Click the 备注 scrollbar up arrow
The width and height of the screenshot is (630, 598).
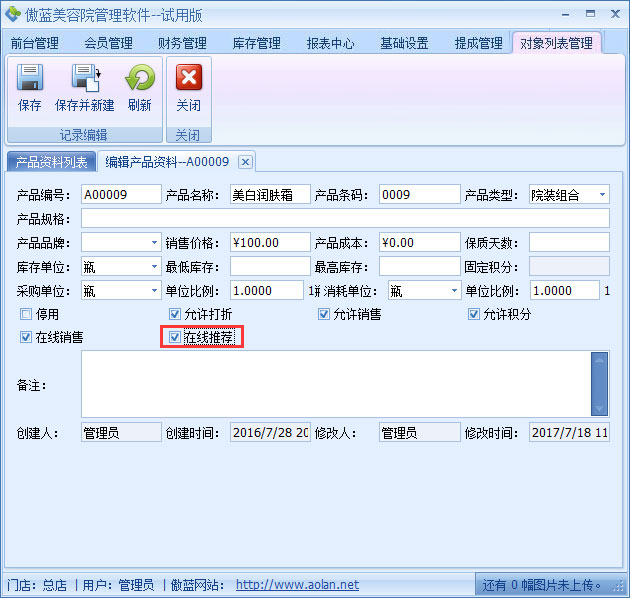pyautogui.click(x=599, y=360)
